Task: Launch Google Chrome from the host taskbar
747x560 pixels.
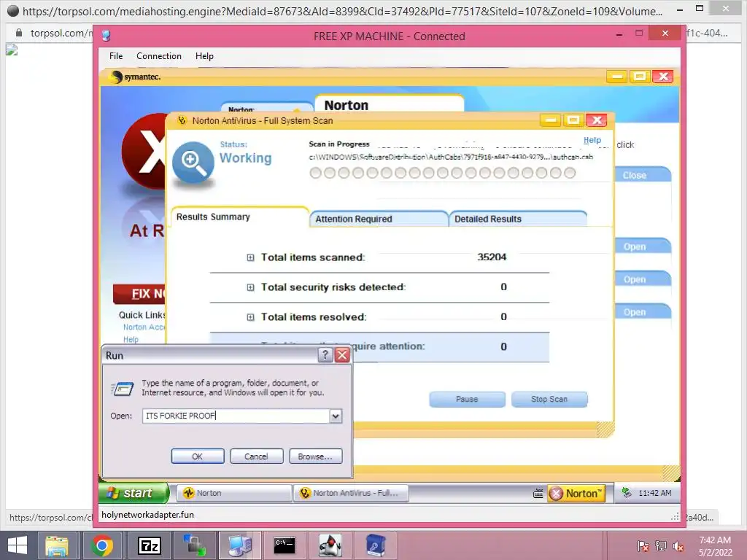Action: pyautogui.click(x=102, y=545)
